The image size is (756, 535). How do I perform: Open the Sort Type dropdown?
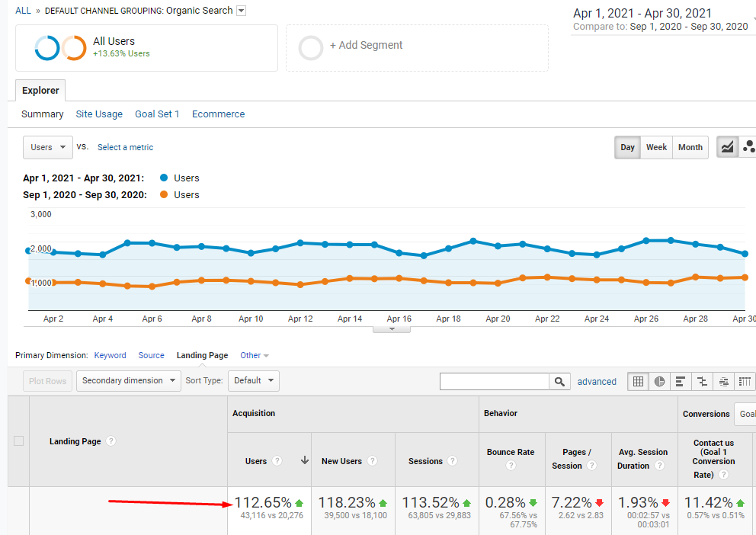tap(253, 380)
